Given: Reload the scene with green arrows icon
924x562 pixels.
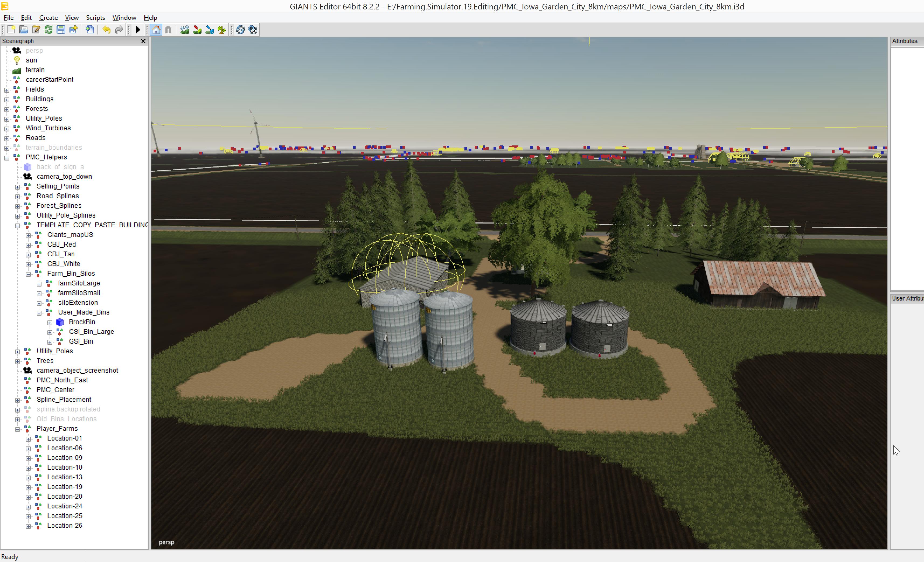Looking at the screenshot, I should [48, 30].
